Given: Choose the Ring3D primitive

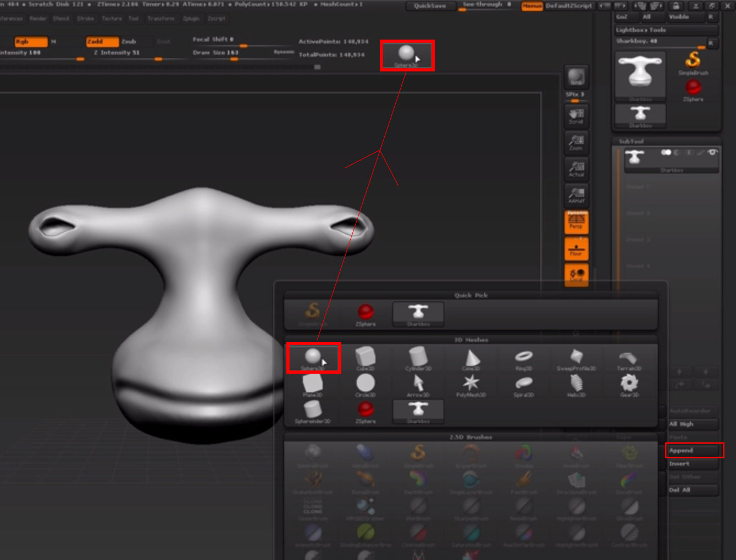Looking at the screenshot, I should tap(524, 358).
